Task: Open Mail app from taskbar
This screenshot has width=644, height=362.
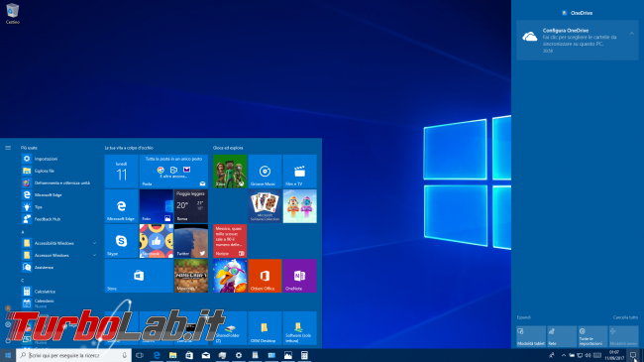Action: tap(206, 355)
